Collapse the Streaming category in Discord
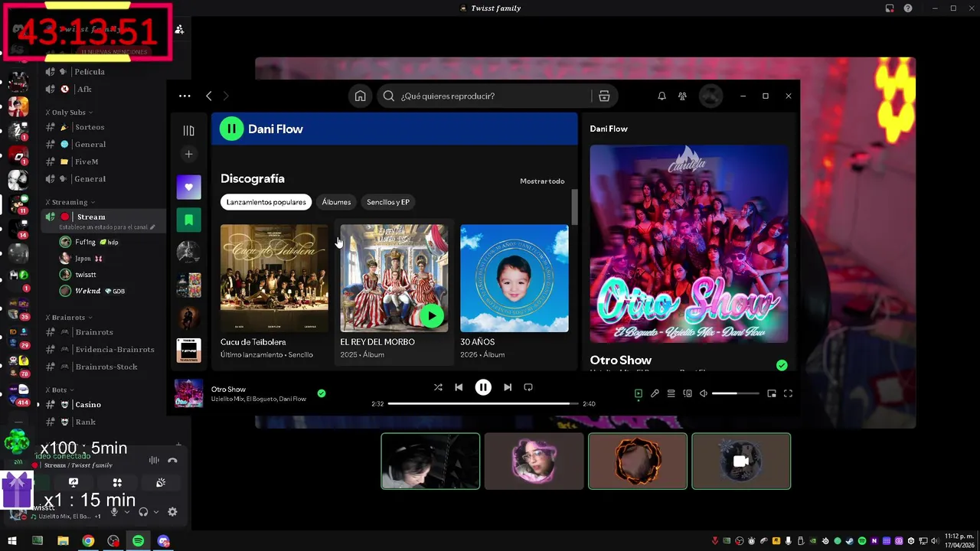Screen dimensions: 980x551 click(70, 202)
